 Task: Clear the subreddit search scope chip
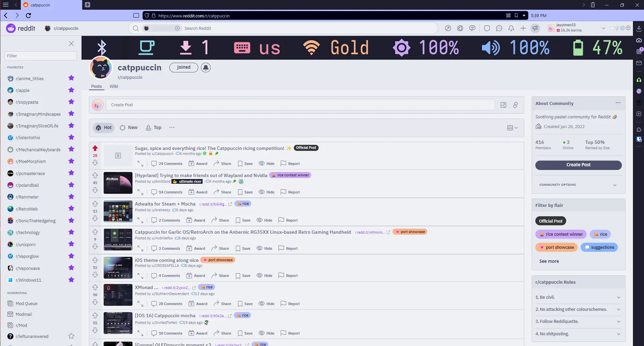177,28
